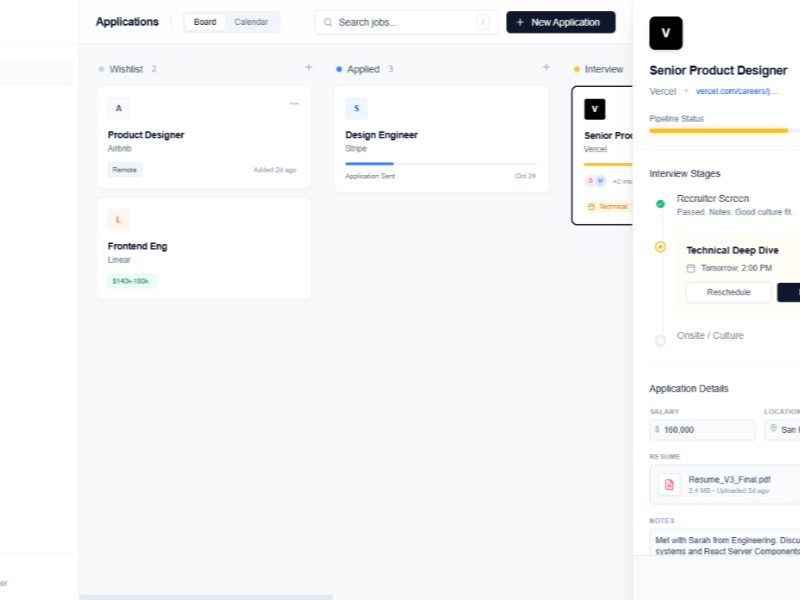Screen dimensions: 800x600
Task: Click the Pipeline Status progress bar
Action: 720,130
